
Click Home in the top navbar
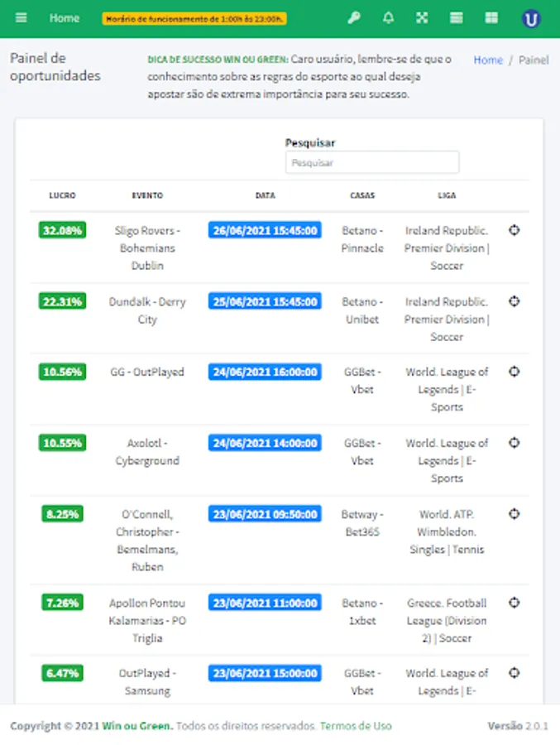(x=65, y=18)
